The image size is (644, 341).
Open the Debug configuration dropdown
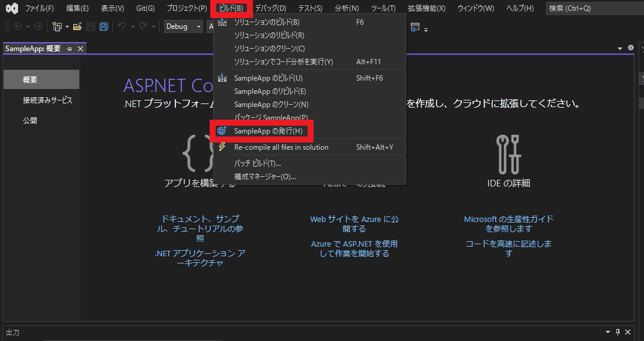(183, 26)
